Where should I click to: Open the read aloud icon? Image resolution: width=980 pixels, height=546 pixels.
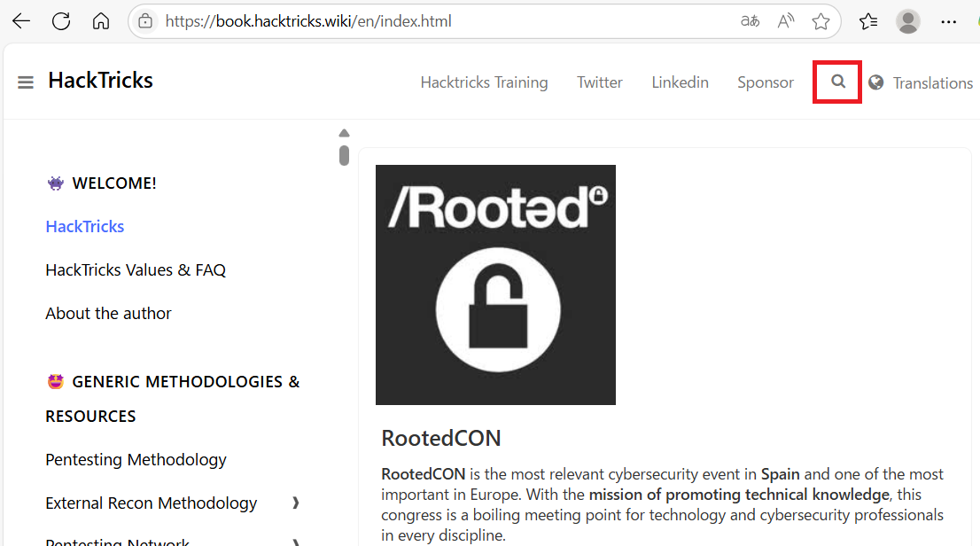pos(786,21)
